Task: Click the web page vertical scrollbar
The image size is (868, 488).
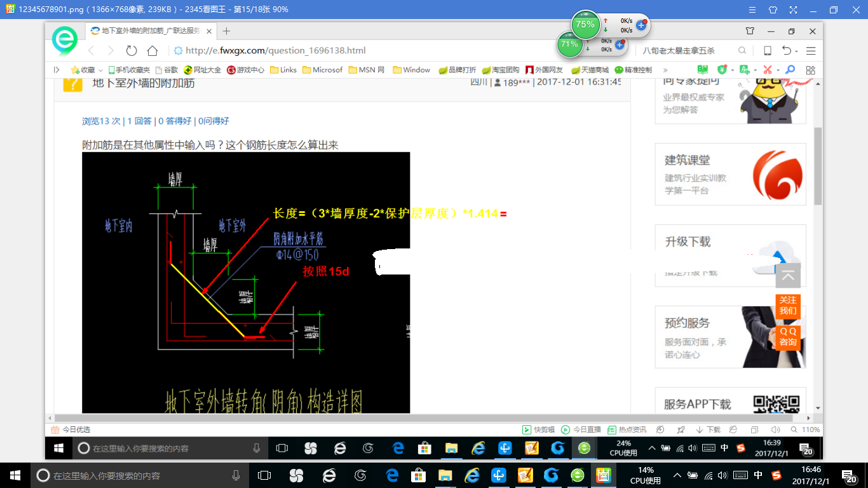Action: (x=818, y=165)
